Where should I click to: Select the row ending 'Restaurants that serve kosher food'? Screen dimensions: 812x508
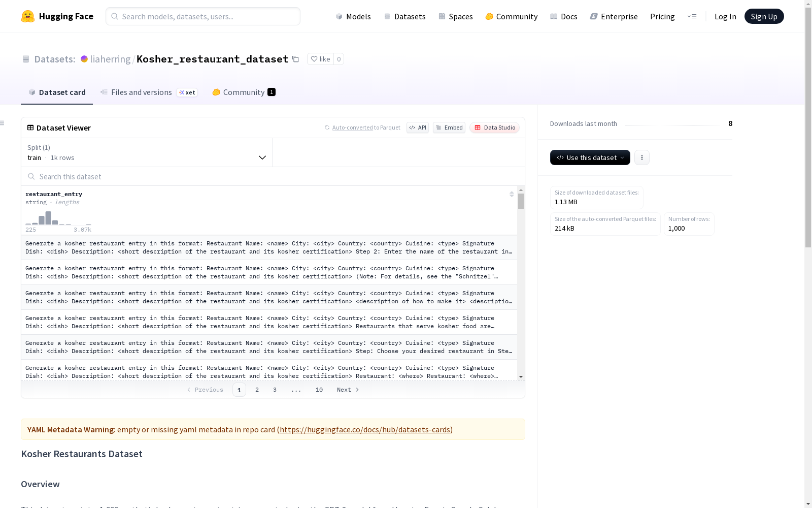269,322
